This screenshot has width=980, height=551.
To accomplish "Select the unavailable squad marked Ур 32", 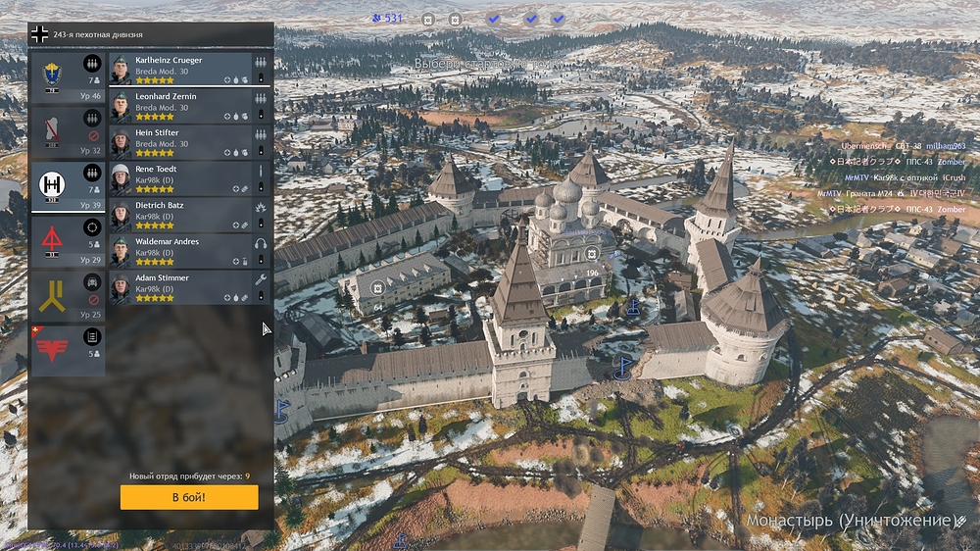I will pos(68,132).
